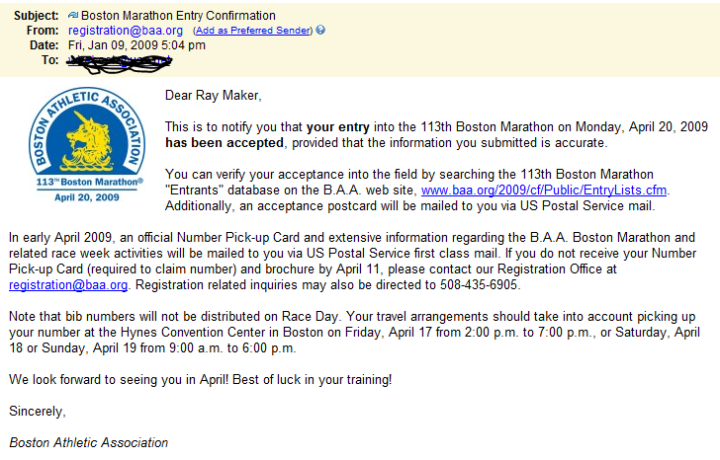This screenshot has width=720, height=460.
Task: Click the 'Subject:' header label
Action: (36, 16)
